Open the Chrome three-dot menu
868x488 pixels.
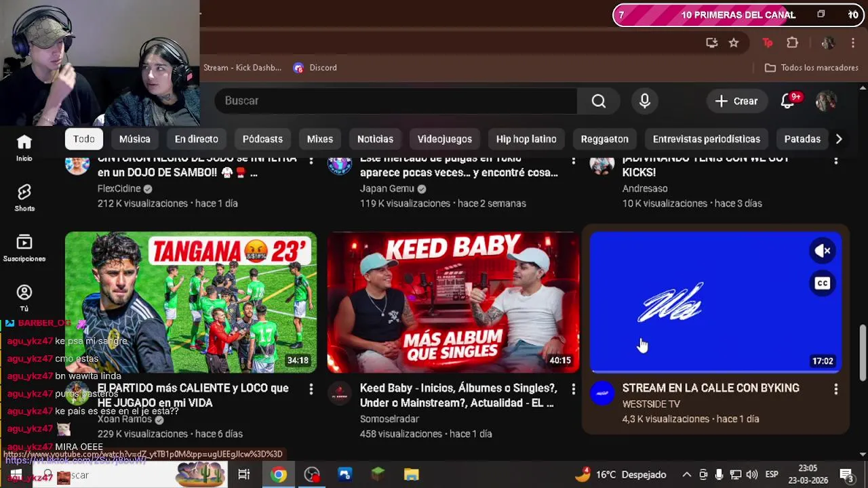click(x=853, y=43)
